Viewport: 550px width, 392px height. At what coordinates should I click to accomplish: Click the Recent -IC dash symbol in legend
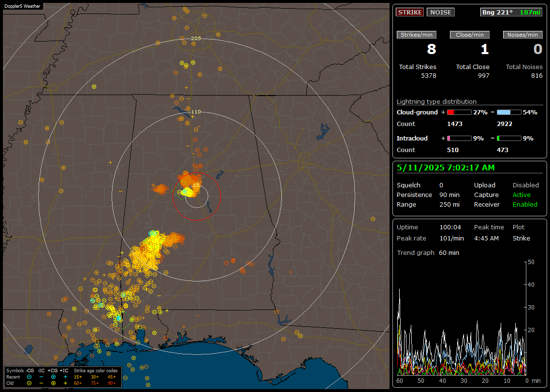[42, 377]
